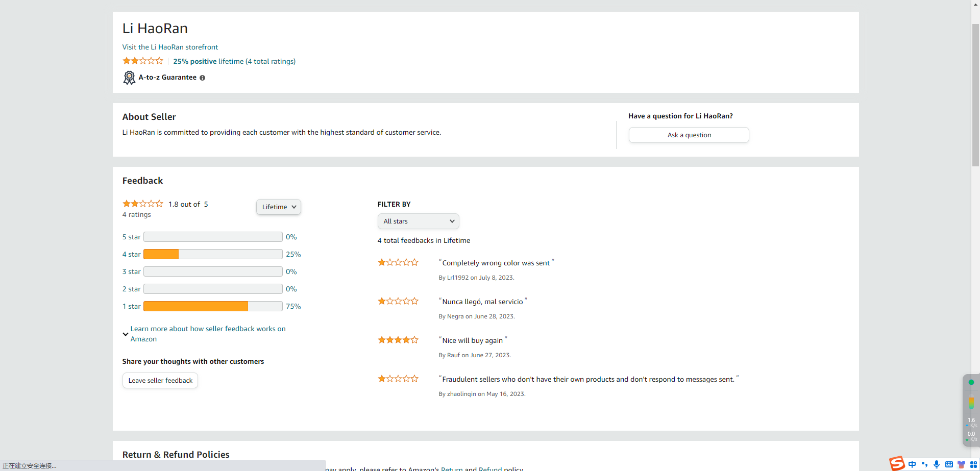The width and height of the screenshot is (980, 471).
Task: Click the Leave seller feedback button
Action: point(160,381)
